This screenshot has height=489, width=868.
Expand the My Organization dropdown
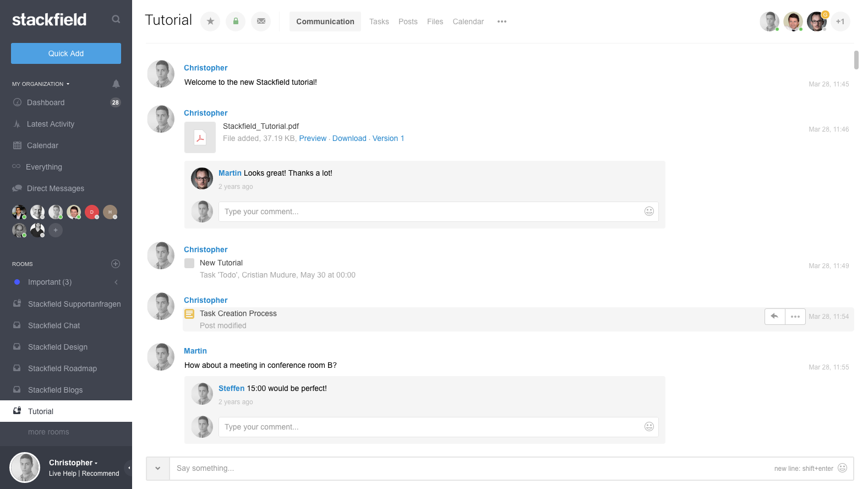pos(41,84)
